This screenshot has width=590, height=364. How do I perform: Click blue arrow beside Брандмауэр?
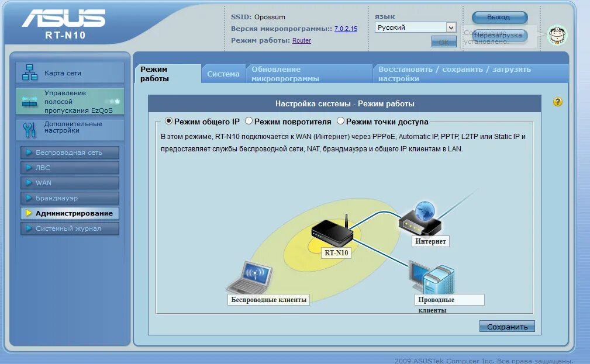coord(29,198)
